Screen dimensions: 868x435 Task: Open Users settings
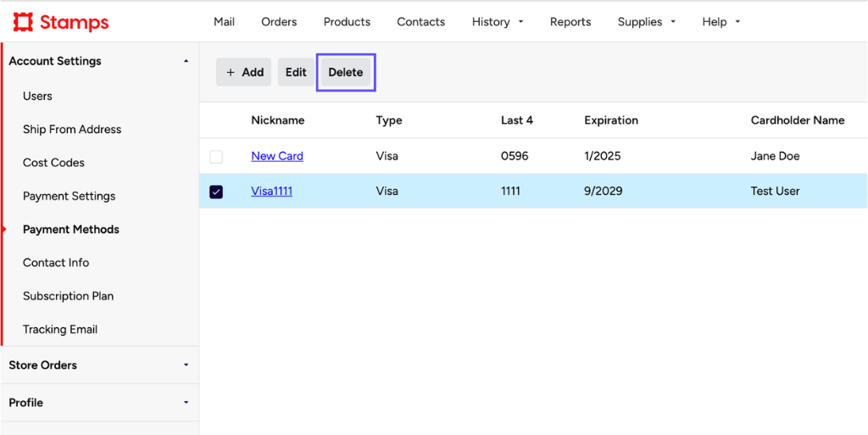(37, 97)
